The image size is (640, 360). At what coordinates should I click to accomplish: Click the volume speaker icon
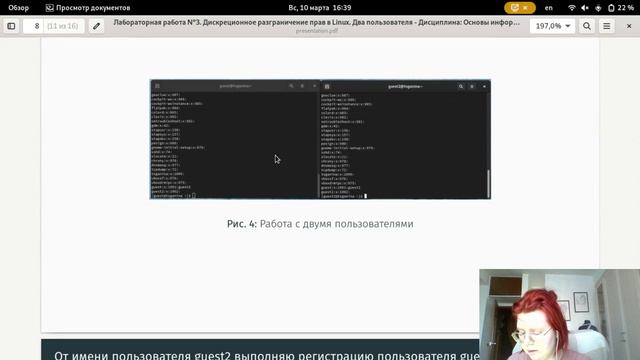point(585,8)
